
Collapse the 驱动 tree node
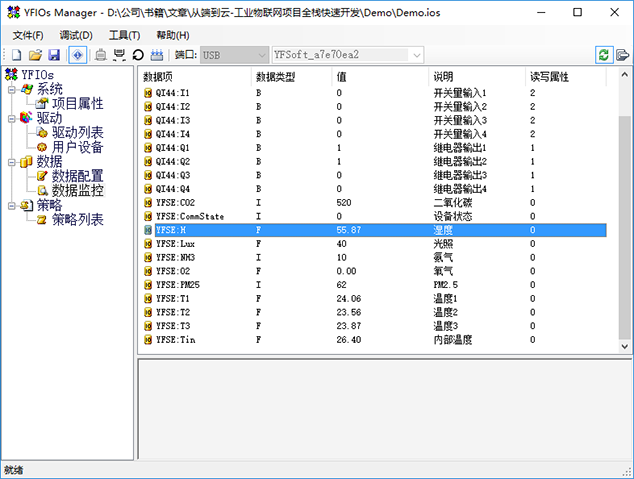click(12, 119)
